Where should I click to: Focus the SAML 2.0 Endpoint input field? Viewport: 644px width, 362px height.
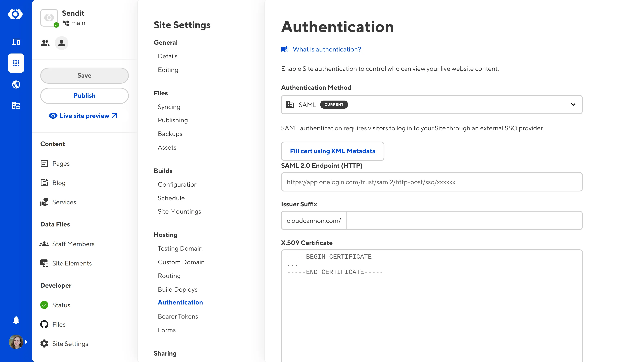[x=431, y=182]
